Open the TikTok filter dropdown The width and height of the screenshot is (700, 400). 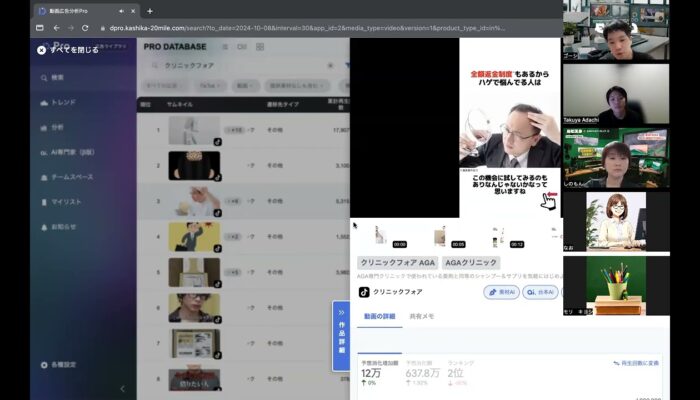coord(210,85)
